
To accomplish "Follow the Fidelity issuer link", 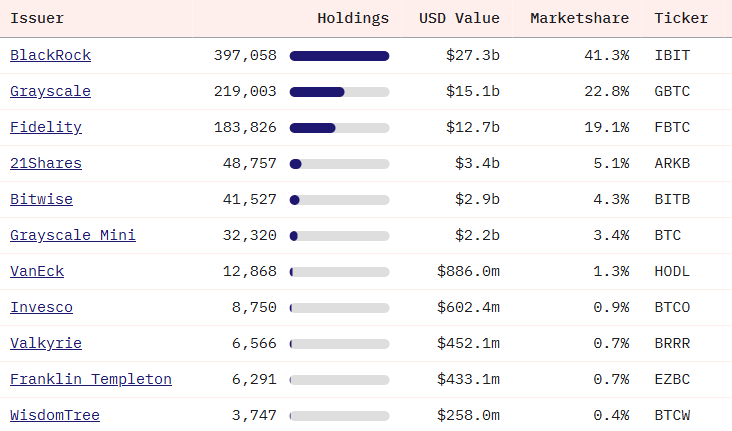I will pyautogui.click(x=46, y=127).
